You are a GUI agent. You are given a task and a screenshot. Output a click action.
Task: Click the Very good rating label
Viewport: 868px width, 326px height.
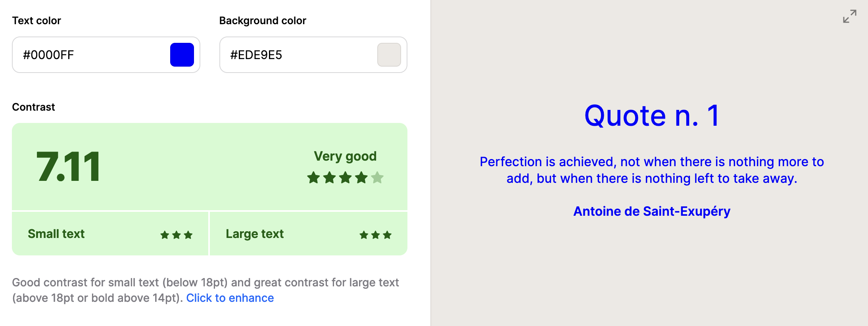(x=345, y=156)
